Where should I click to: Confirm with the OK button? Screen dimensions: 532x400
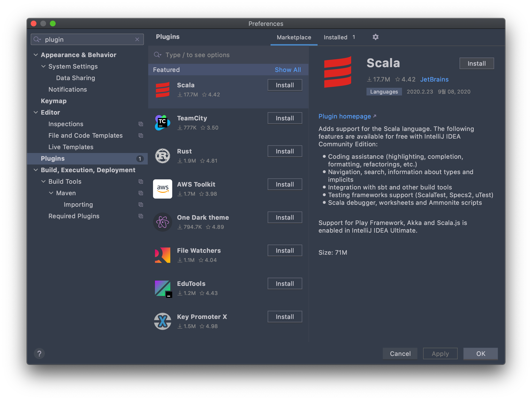pos(480,353)
